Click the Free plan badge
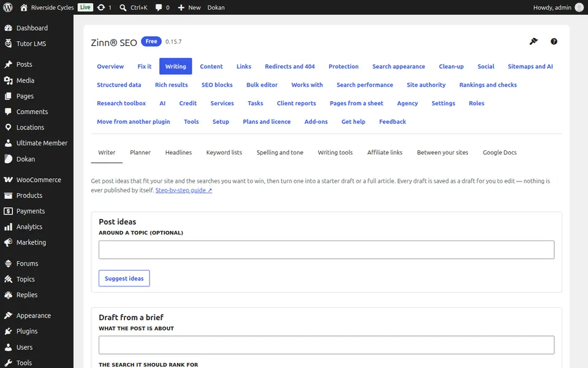This screenshot has height=368, width=588. click(151, 41)
